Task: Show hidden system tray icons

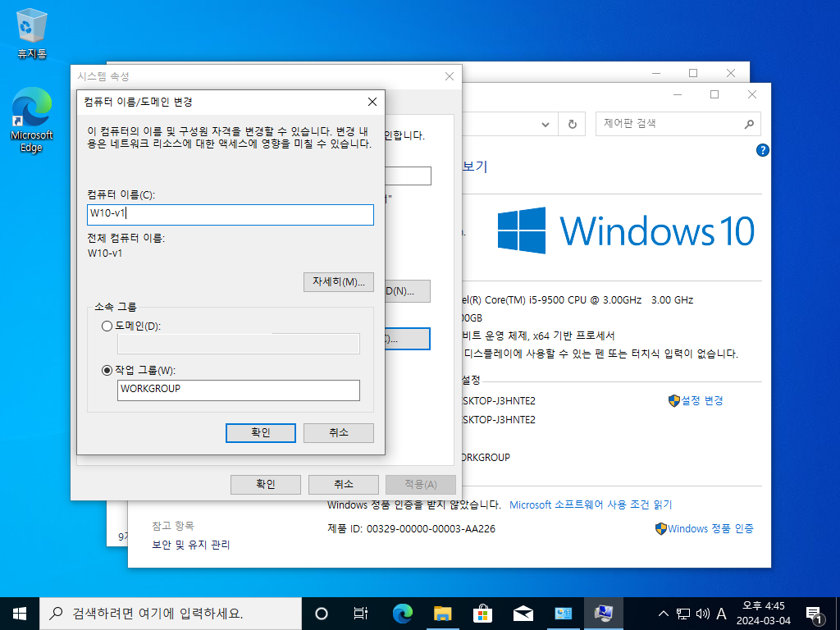Action: 663,614
